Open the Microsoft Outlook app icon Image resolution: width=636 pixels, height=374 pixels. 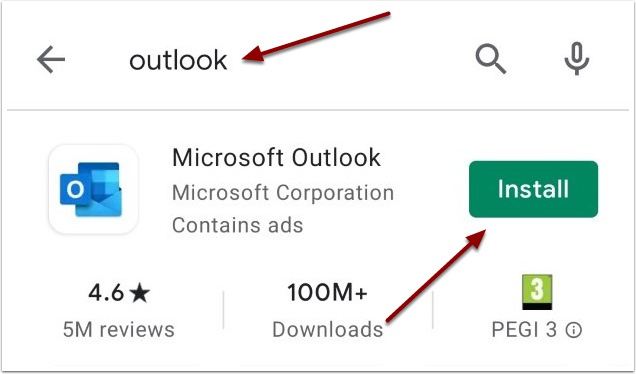(93, 189)
